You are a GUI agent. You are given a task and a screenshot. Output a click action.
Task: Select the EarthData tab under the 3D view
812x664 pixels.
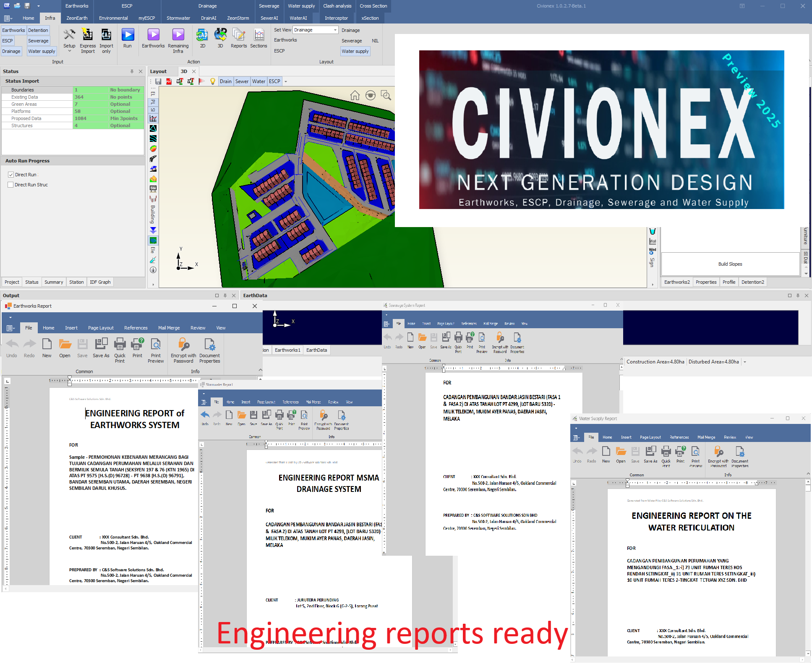316,350
